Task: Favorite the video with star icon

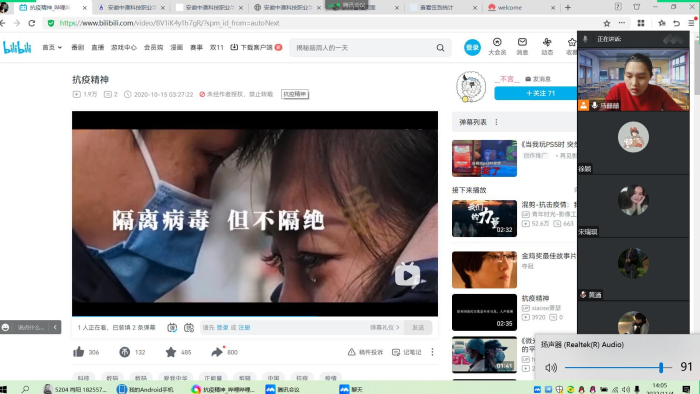Action: pyautogui.click(x=171, y=352)
